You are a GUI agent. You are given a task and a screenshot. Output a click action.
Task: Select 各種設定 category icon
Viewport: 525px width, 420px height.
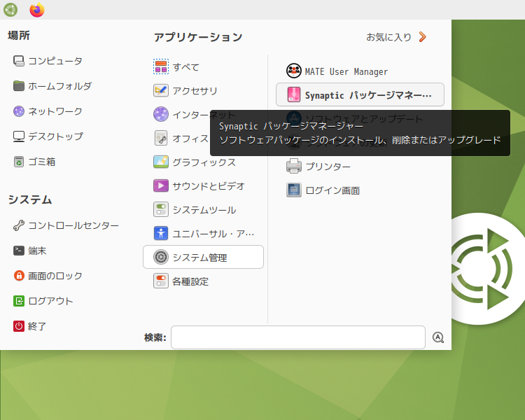click(161, 281)
